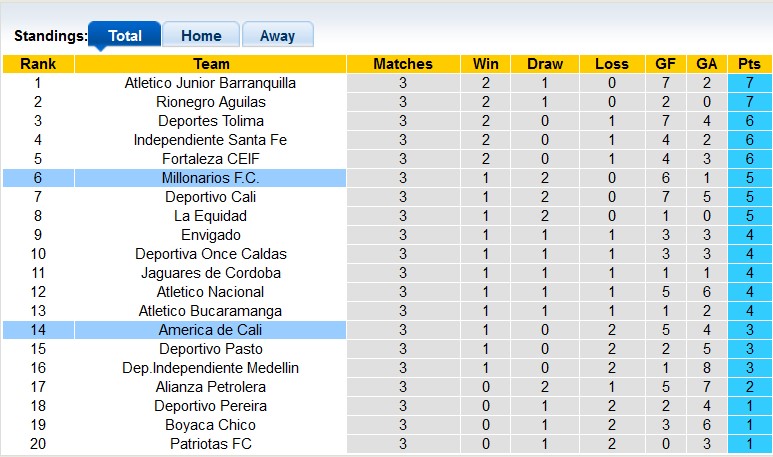Click on Rionegro Aguilas team name
This screenshot has height=457, width=773.
210,102
